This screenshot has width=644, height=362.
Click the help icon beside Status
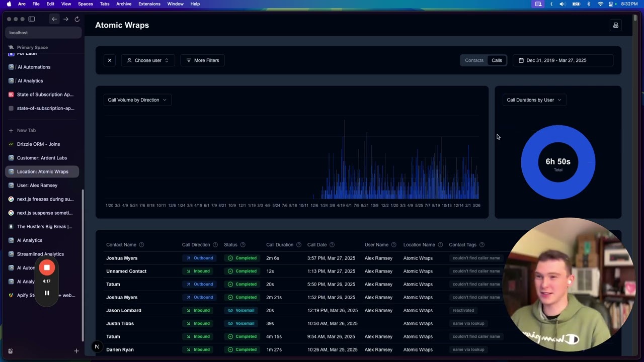coord(243,245)
